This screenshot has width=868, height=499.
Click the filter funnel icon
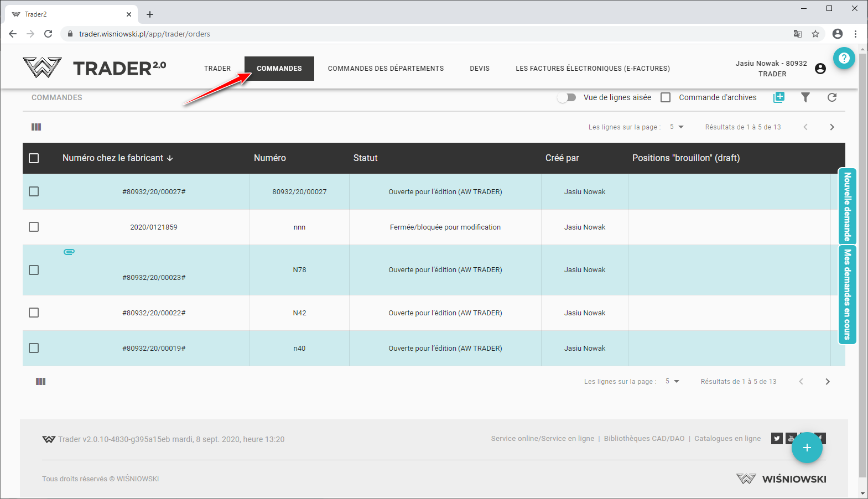[805, 97]
